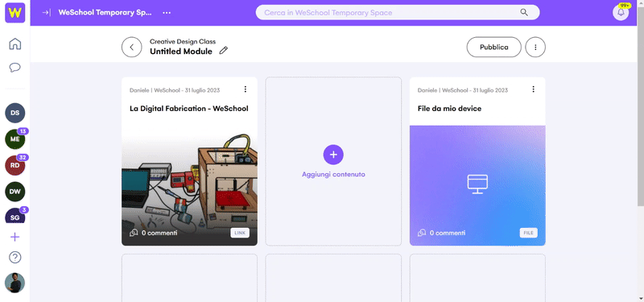Edit module title with the pencil icon

click(x=223, y=51)
